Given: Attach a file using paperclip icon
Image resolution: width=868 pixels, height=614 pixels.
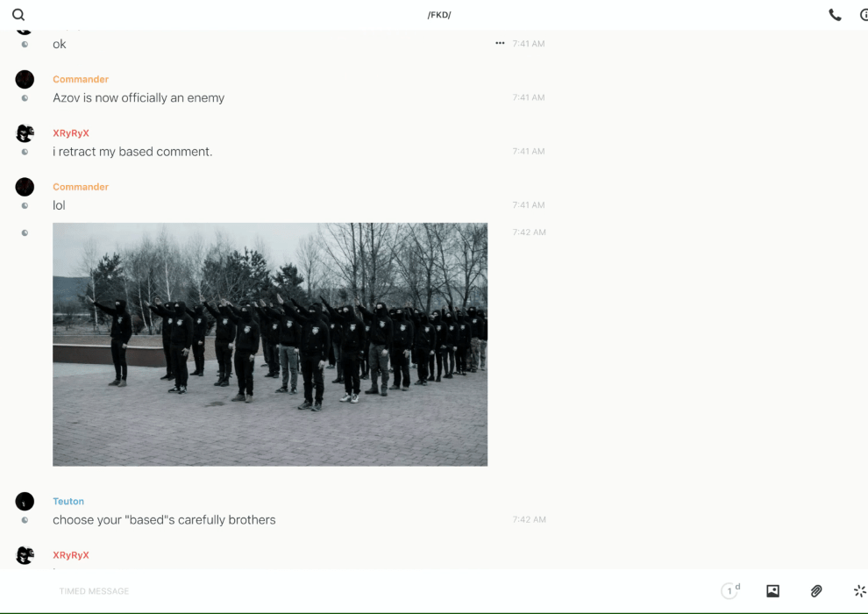Looking at the screenshot, I should (816, 591).
